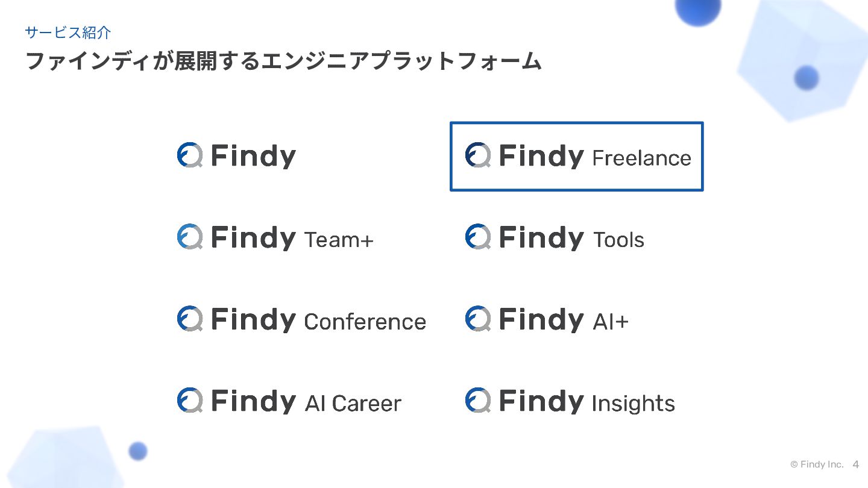Click the Findy Insights logo icon
This screenshot has width=868, height=488.
[477, 400]
